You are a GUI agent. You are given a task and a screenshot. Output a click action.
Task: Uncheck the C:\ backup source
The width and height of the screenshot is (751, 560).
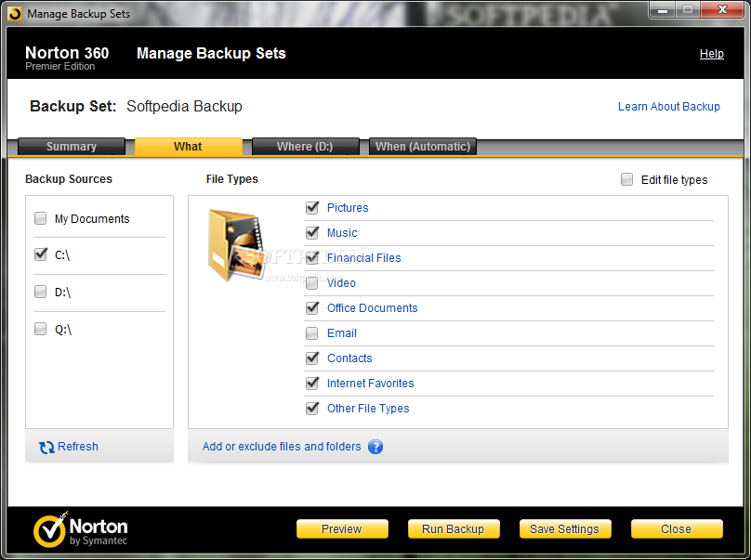[41, 254]
